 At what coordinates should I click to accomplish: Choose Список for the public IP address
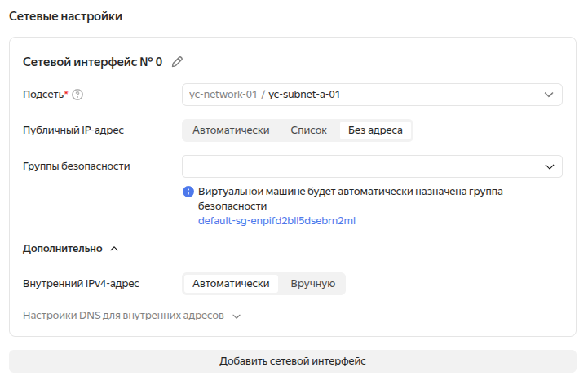point(308,130)
